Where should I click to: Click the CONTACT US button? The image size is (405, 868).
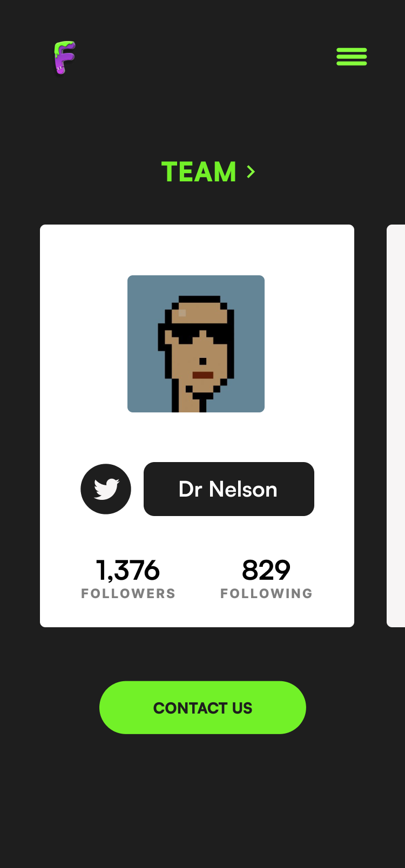point(202,708)
